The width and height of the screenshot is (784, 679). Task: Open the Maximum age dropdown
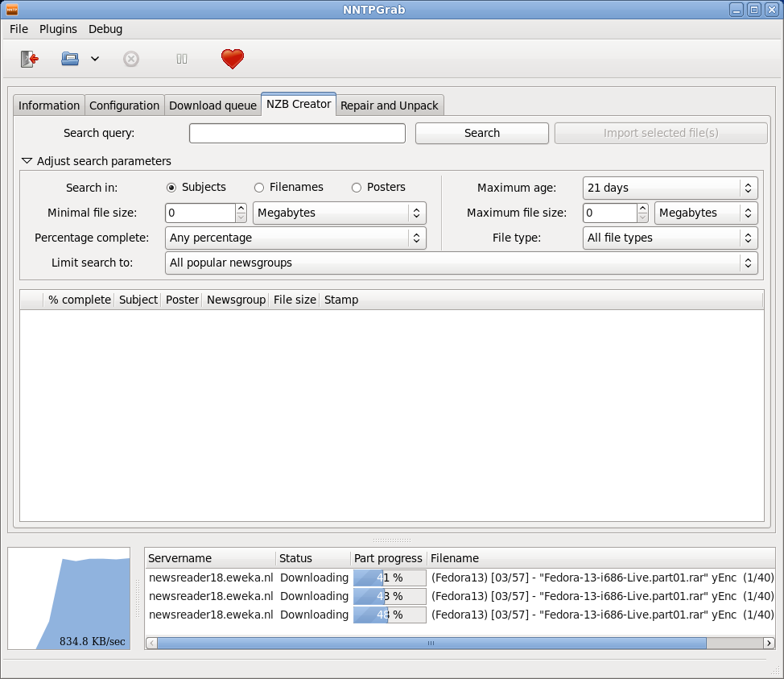670,188
